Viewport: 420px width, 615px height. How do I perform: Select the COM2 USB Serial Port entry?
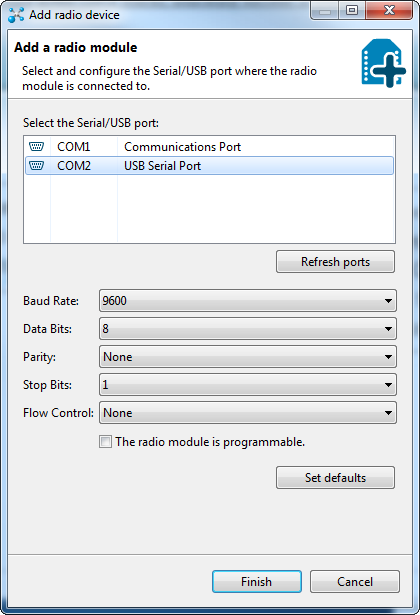209,166
